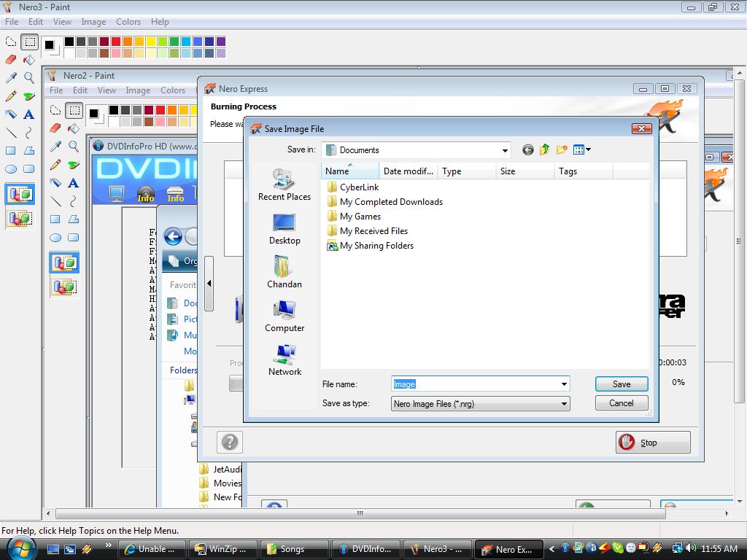The width and height of the screenshot is (747, 560).
Task: Open the Chandan user folder in Save dialog
Action: pyautogui.click(x=285, y=273)
